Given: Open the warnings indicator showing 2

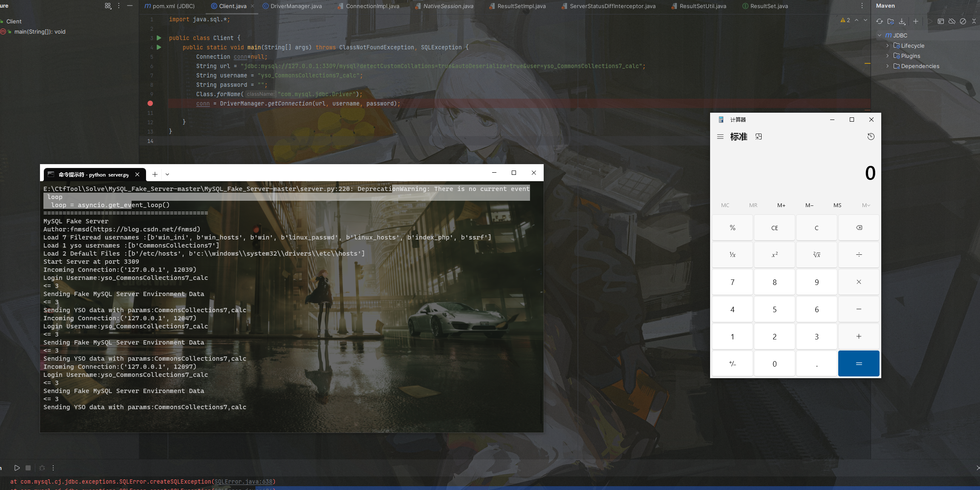Looking at the screenshot, I should pos(845,20).
